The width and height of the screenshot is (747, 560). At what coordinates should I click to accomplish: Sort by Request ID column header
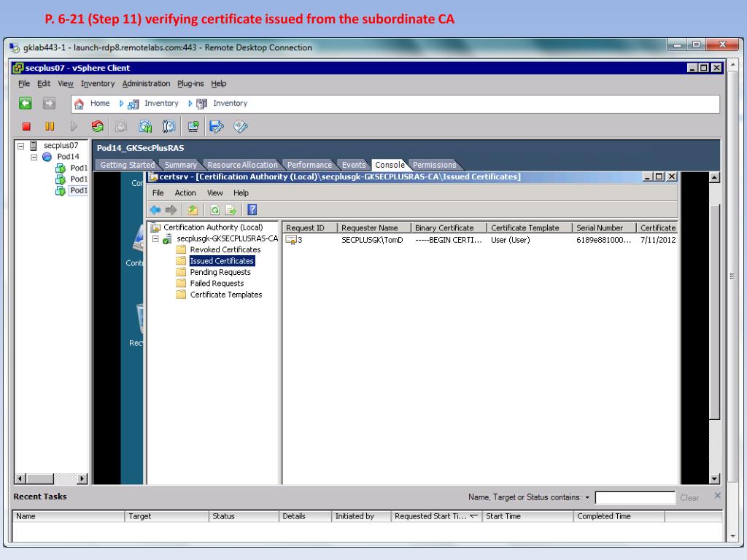point(309,228)
